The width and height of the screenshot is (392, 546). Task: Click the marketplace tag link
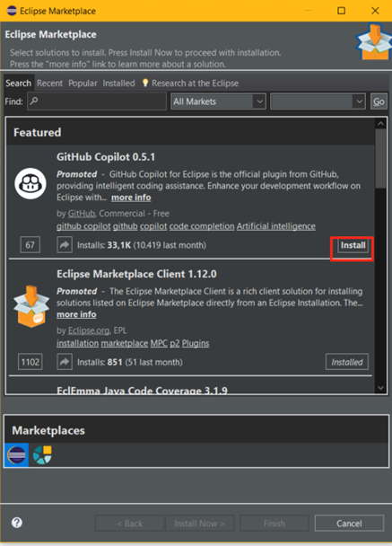point(125,343)
